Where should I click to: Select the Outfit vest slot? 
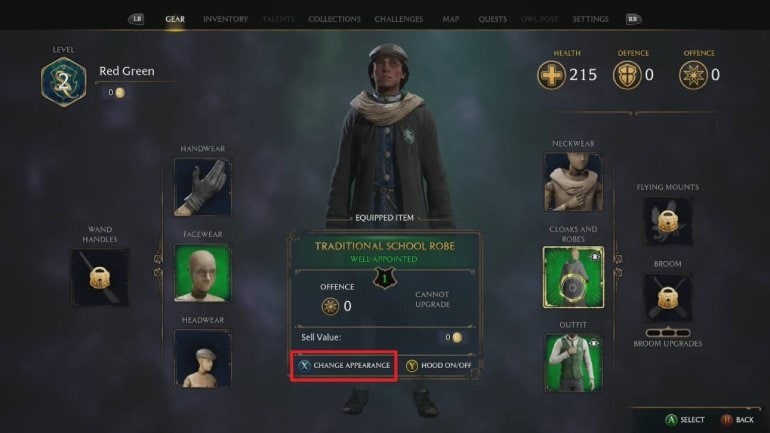(573, 362)
